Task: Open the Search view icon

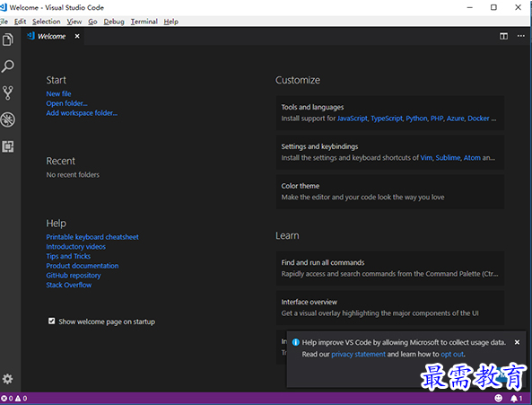Action: coord(8,66)
